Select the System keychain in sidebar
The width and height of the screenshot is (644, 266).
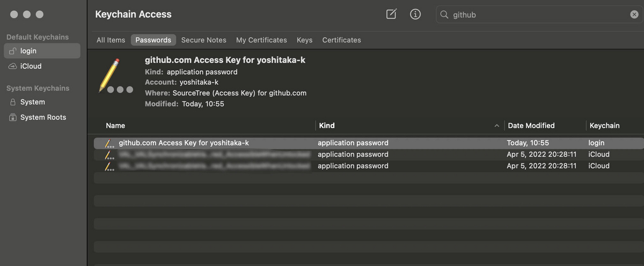(x=32, y=102)
